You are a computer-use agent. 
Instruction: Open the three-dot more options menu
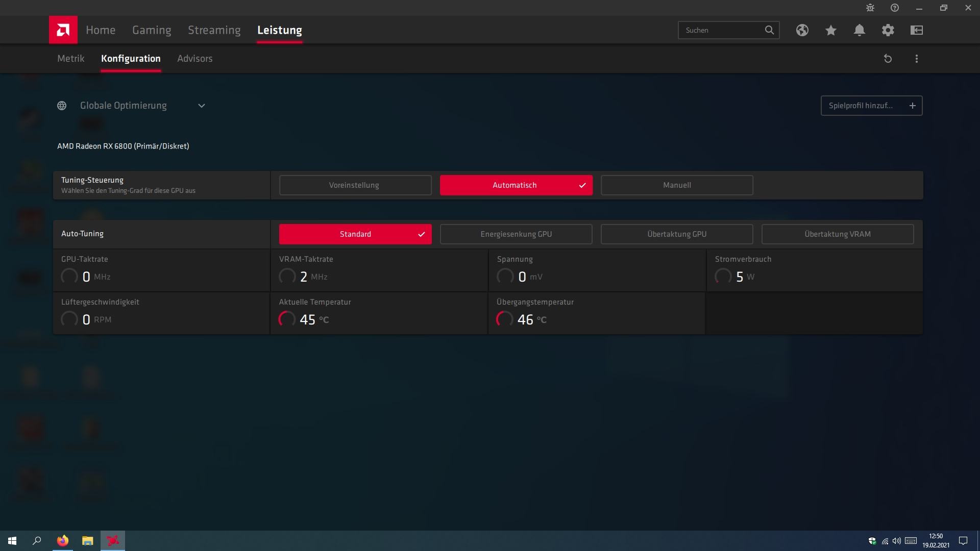coord(917,59)
